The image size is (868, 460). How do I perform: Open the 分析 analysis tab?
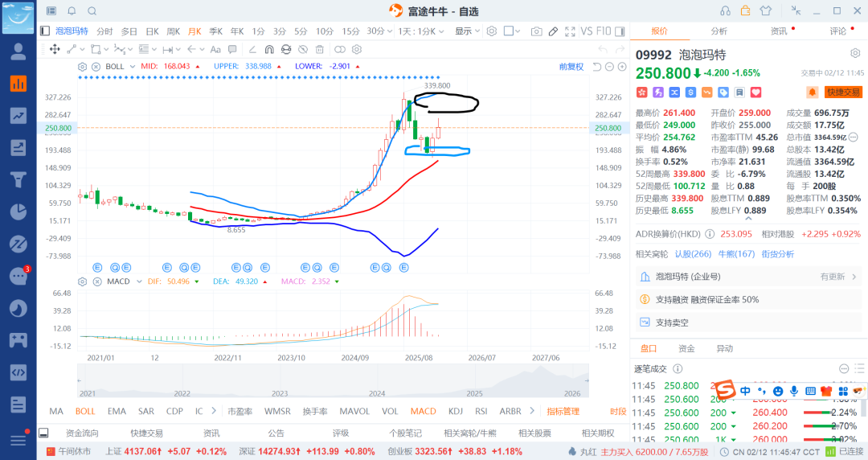(x=719, y=31)
